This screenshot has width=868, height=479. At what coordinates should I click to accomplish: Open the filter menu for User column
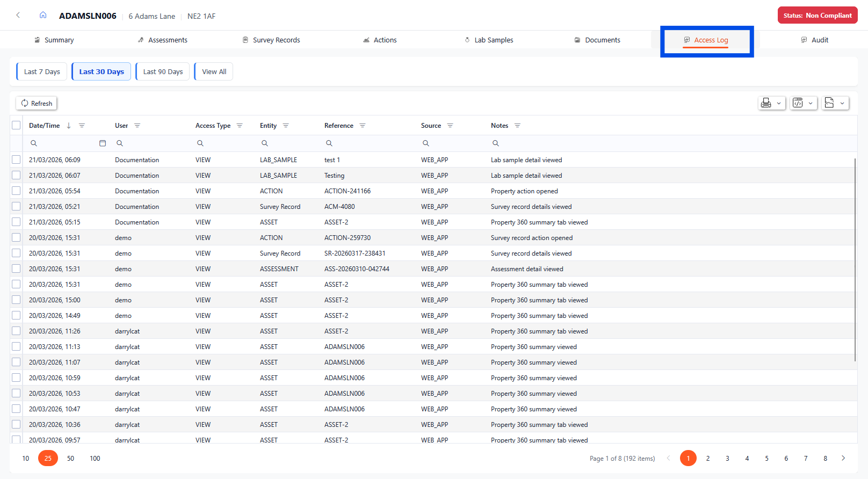(138, 126)
